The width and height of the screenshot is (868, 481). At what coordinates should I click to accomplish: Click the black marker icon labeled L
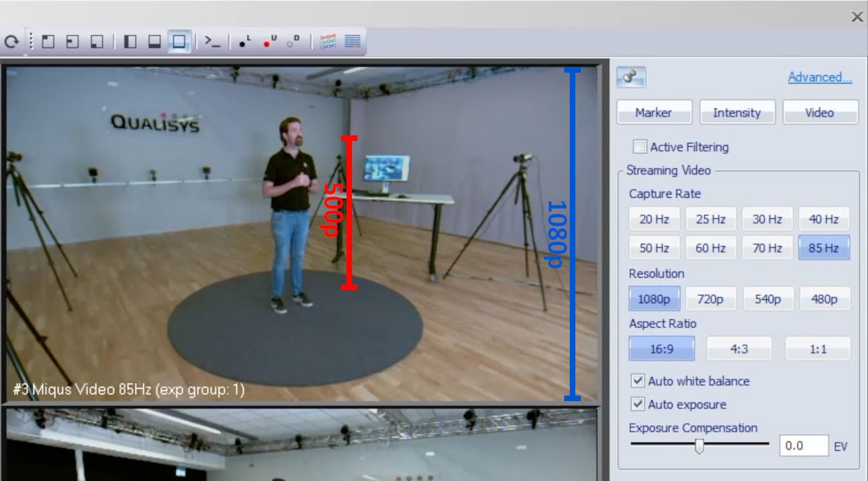244,42
